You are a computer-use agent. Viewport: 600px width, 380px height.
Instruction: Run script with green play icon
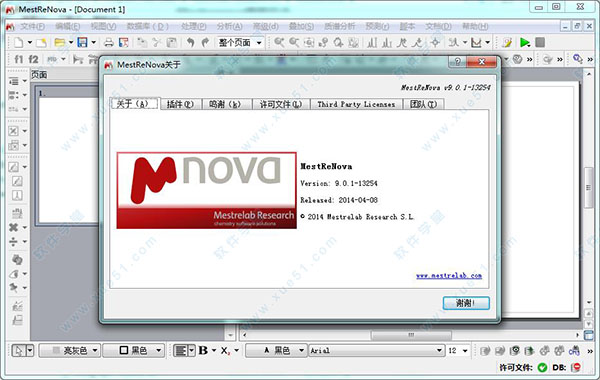525,42
